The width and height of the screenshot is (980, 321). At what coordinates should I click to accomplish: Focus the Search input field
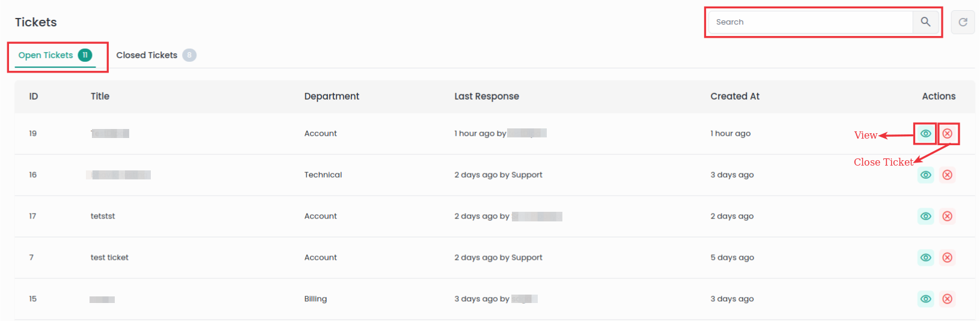811,22
